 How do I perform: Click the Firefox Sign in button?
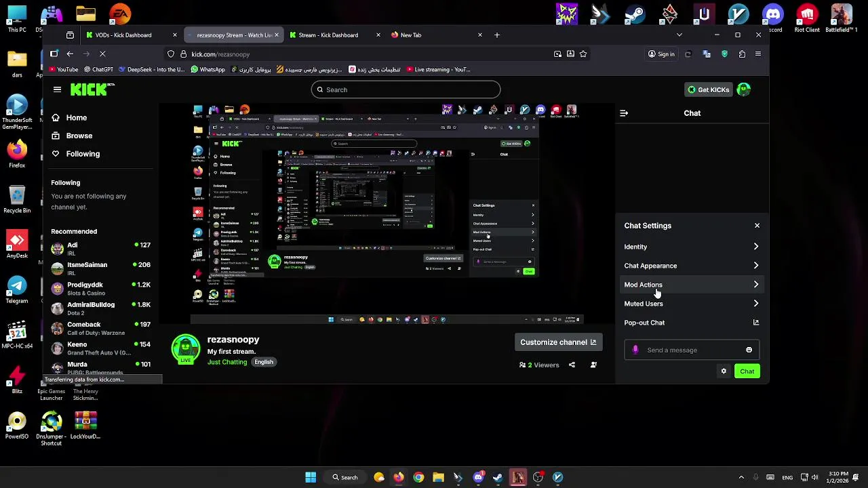[661, 54]
